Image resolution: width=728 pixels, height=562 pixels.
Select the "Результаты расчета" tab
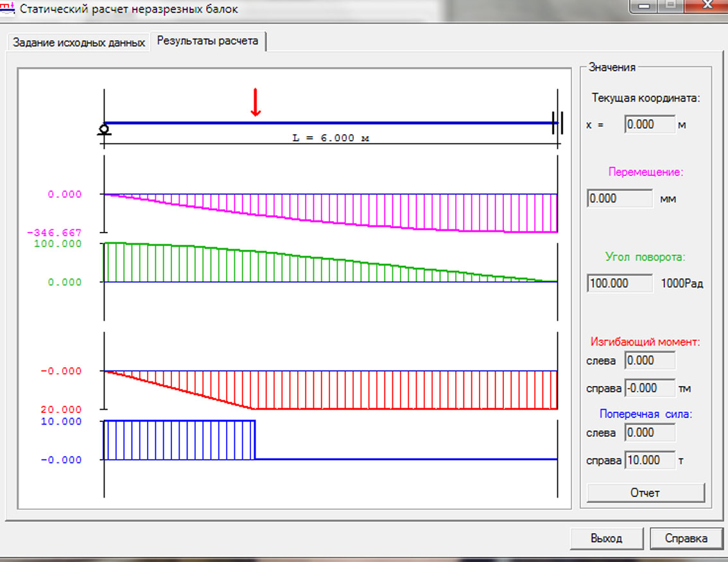click(208, 41)
